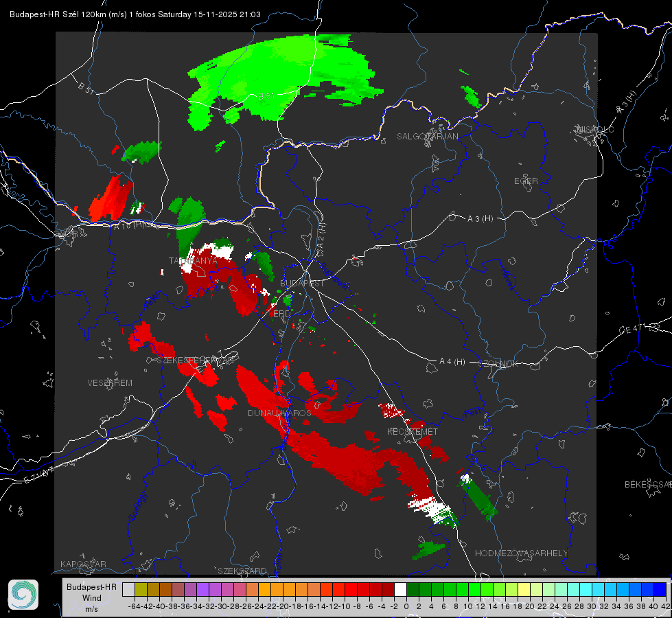Click the legend value '42'
Screen dimensions: 672x618
(x=665, y=606)
